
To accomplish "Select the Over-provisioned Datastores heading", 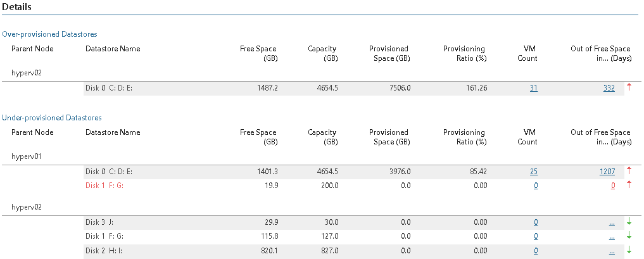I will (49, 34).
